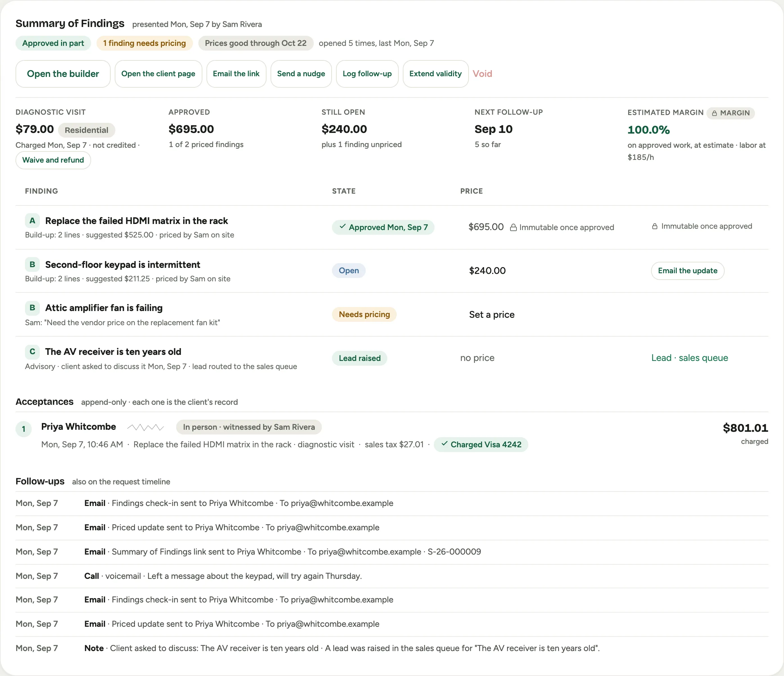784x676 pixels.
Task: Click follow-up with S-26-000009 reference
Action: (x=392, y=552)
